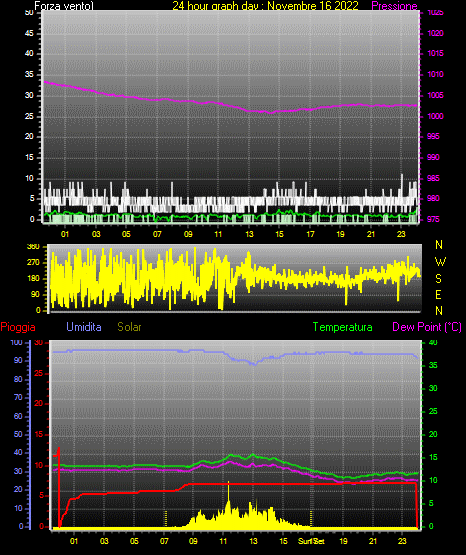Click the 'Sun Set' label on the time axis
466x555 pixels.
click(x=311, y=541)
